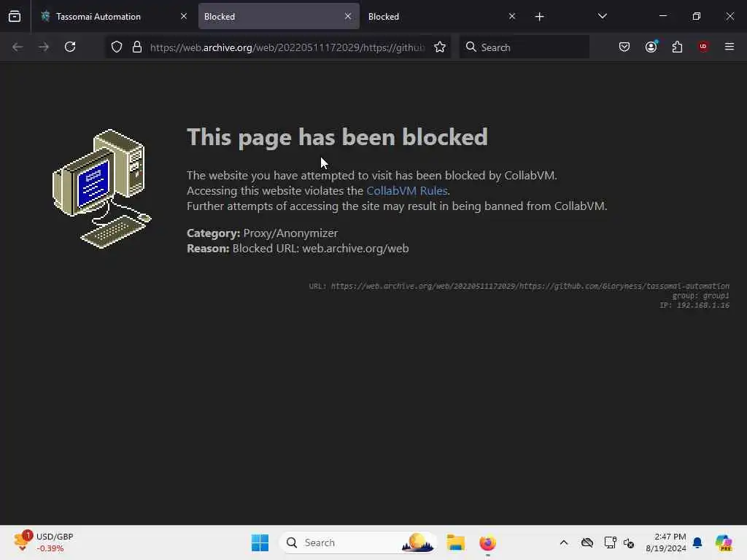This screenshot has width=747, height=560.
Task: Click the web.archive.org URL address bar
Action: click(287, 47)
